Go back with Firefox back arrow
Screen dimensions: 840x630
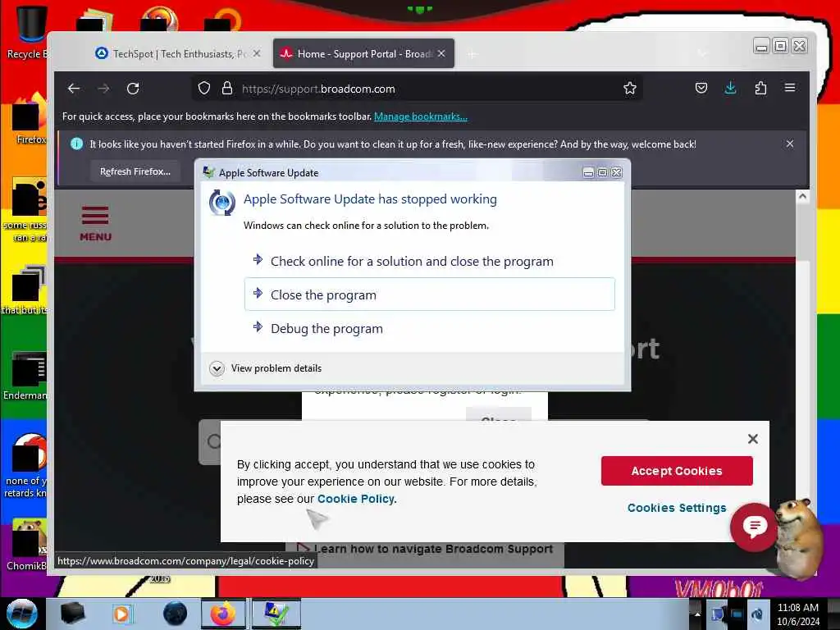pos(74,89)
